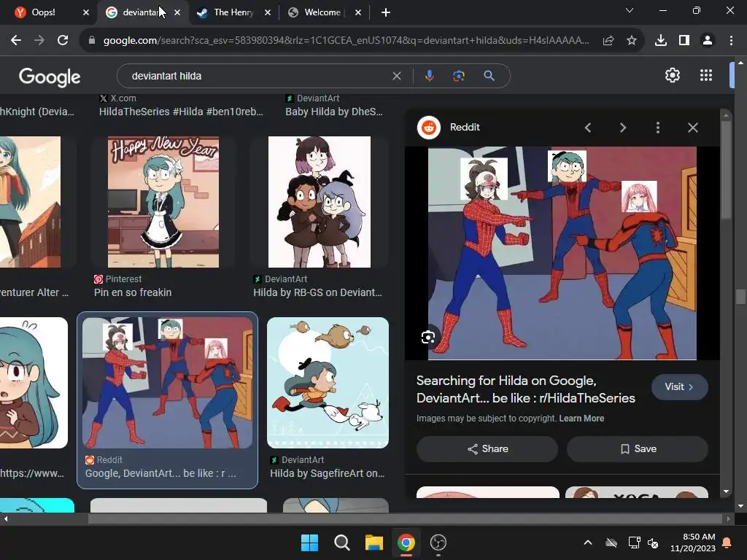The width and height of the screenshot is (747, 560).
Task: Open Hilda by SagefireArt result link
Action: point(328,473)
